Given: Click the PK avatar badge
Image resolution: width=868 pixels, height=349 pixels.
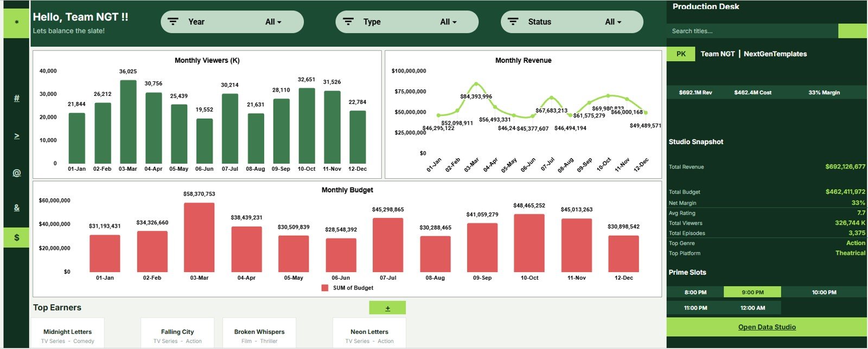Looking at the screenshot, I should (x=681, y=54).
